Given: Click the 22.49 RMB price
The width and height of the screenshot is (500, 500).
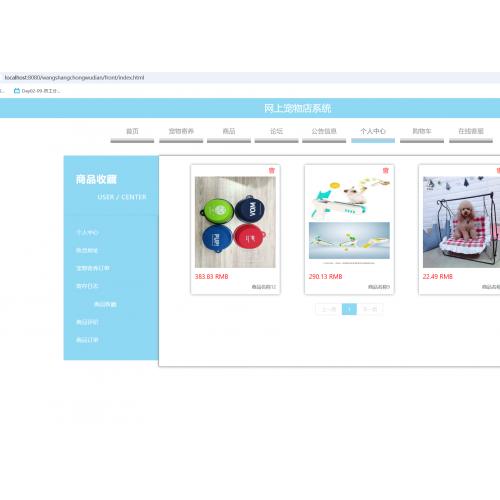Looking at the screenshot, I should tap(438, 276).
